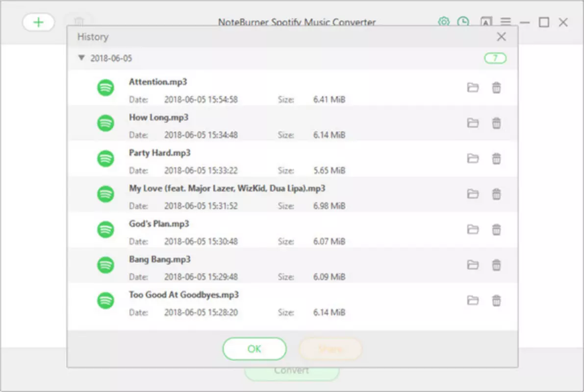Click date 2018-06-05 15:31:52
The image size is (584, 392).
[201, 206]
